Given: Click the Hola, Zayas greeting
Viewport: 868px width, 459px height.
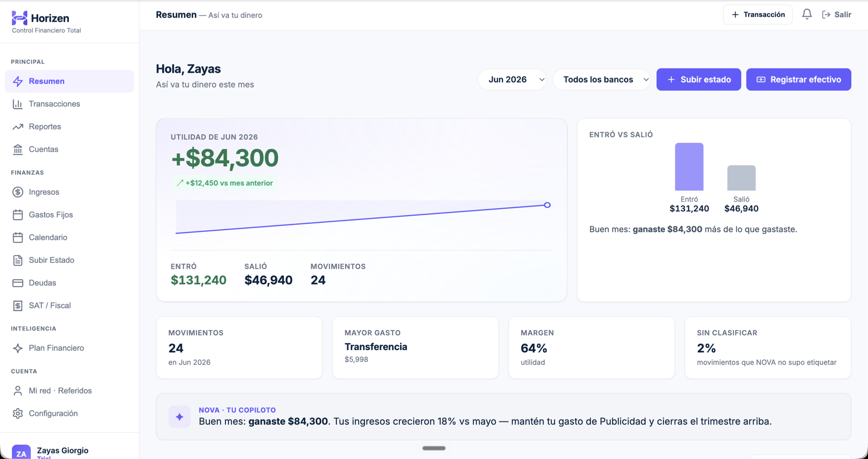Looking at the screenshot, I should pyautogui.click(x=188, y=69).
